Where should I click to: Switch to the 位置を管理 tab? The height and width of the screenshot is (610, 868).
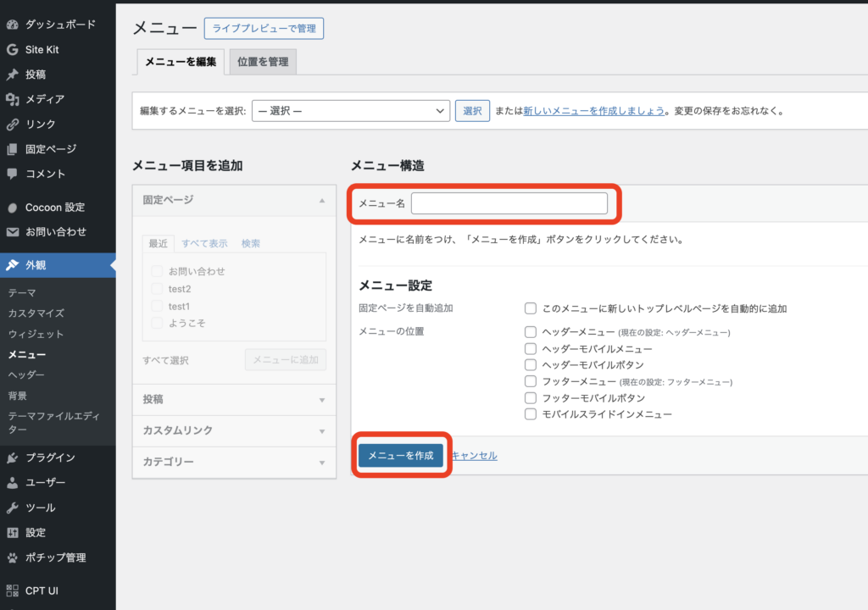pos(263,62)
